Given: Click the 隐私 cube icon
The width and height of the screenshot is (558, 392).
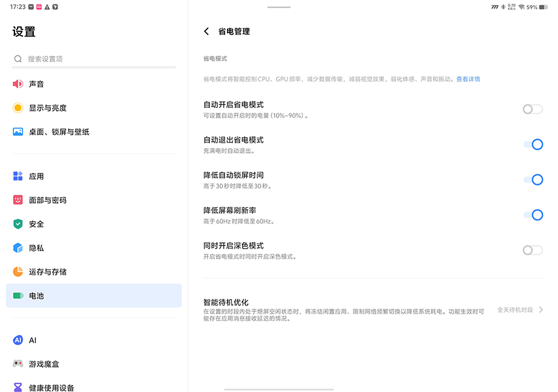Looking at the screenshot, I should click(x=18, y=248).
